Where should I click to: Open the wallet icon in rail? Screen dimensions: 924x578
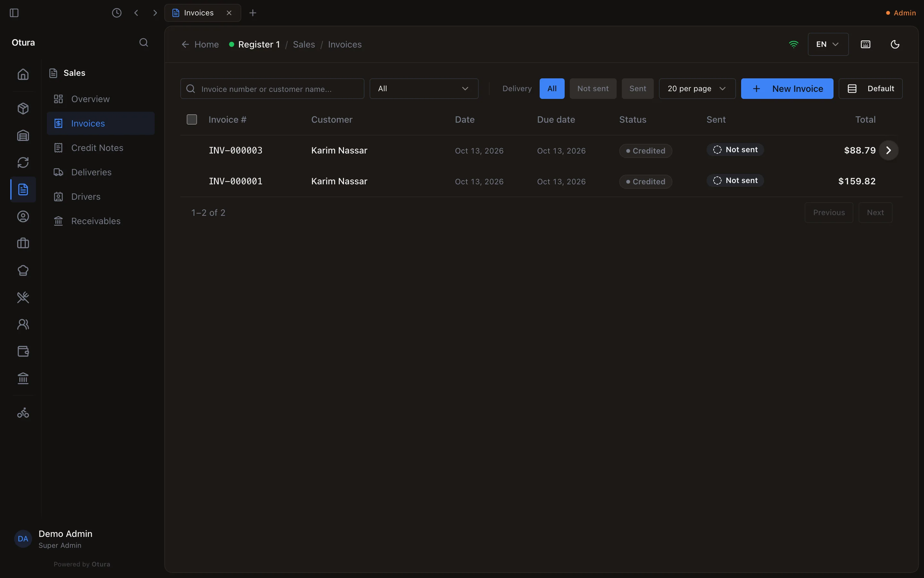click(23, 351)
